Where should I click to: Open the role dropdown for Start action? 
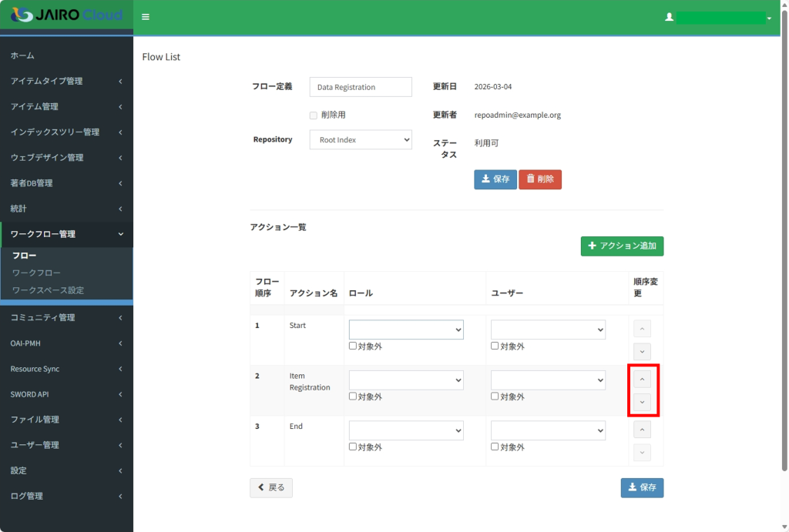click(406, 330)
